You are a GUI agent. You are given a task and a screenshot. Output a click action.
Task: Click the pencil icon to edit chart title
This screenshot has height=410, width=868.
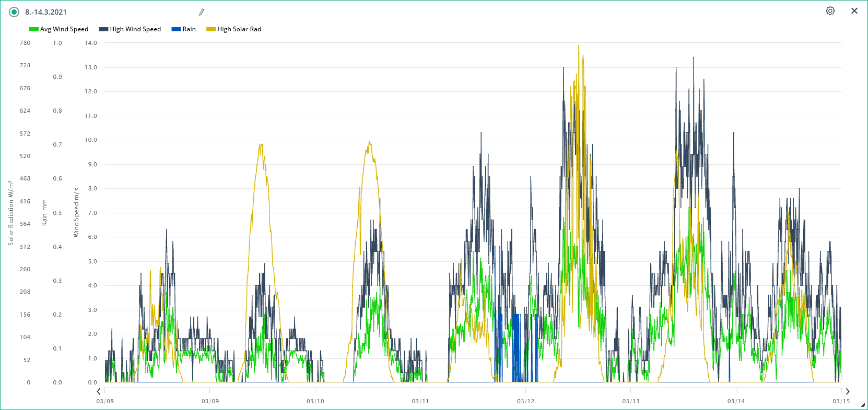click(202, 12)
